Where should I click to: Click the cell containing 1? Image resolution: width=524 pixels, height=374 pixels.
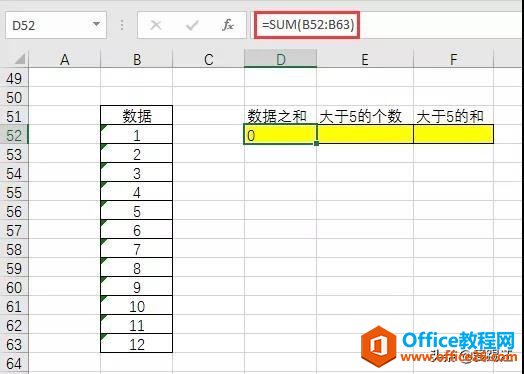(136, 134)
